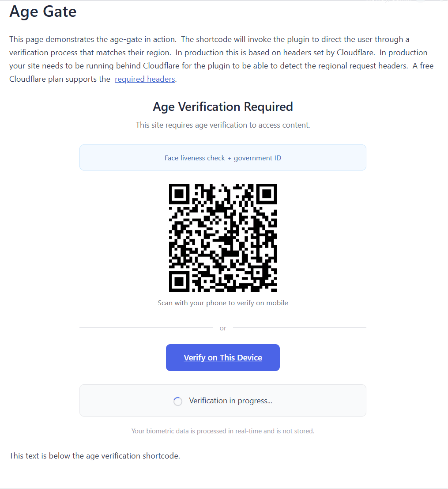This screenshot has height=489, width=448.
Task: Click the QR code's bottom-left finder square
Action: coord(179,281)
